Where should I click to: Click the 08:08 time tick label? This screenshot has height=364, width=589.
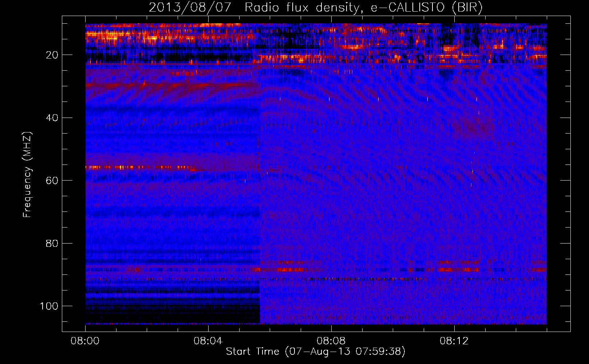click(331, 341)
